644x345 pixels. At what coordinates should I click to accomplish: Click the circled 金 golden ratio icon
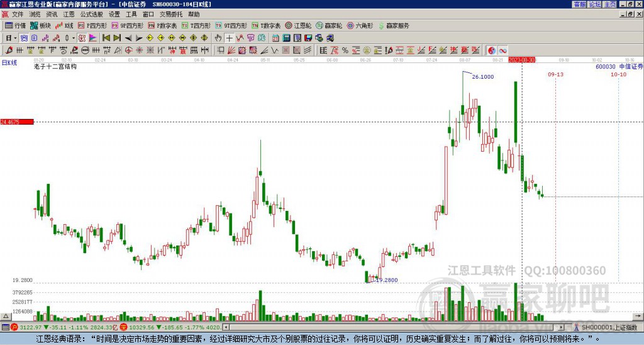[367, 50]
